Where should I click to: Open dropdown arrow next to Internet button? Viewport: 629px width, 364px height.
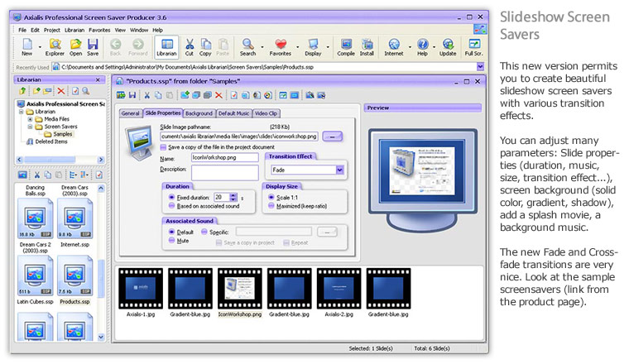pos(410,47)
